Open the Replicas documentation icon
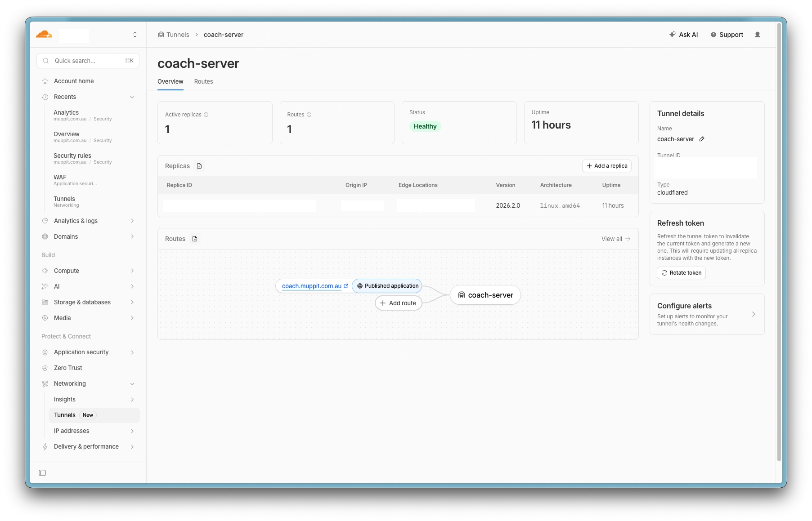The width and height of the screenshot is (812, 521). click(x=199, y=166)
